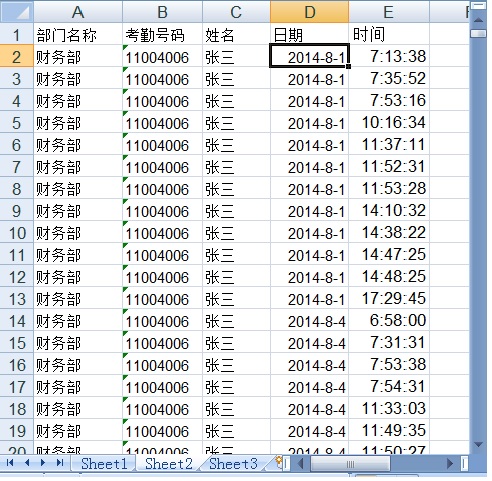The image size is (492, 481).
Task: Click vertical scrollbar up arrow
Action: [478, 20]
